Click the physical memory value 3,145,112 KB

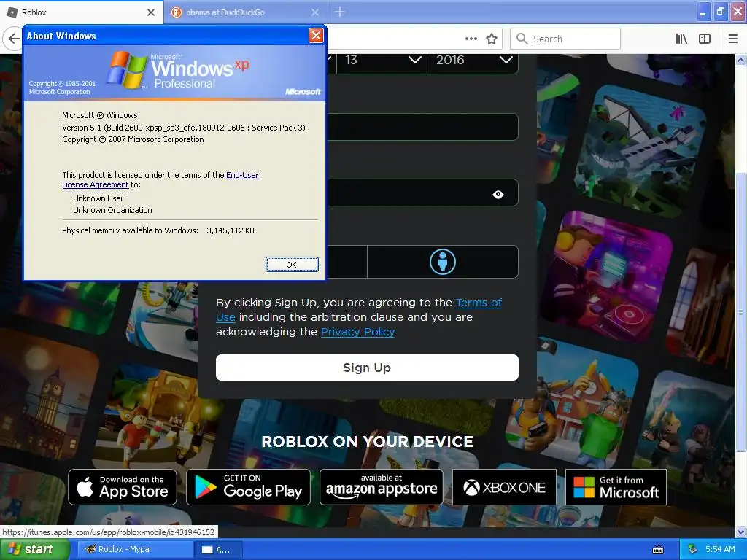coord(231,230)
